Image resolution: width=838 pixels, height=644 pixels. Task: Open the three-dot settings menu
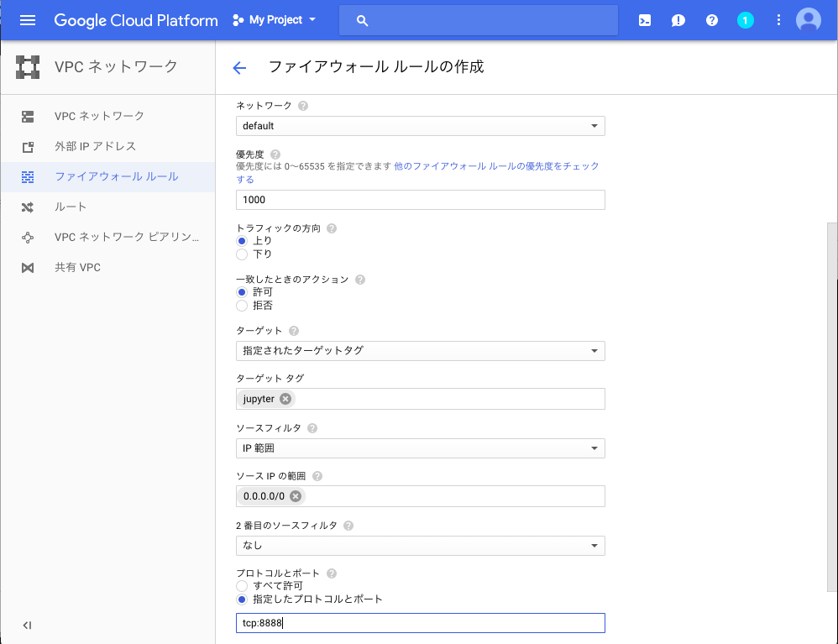778,20
